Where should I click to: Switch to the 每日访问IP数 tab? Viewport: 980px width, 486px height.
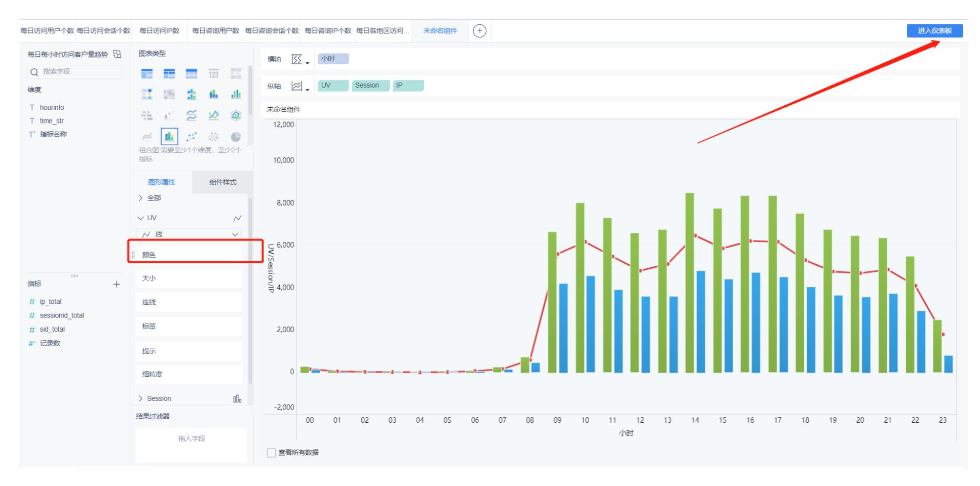[160, 31]
